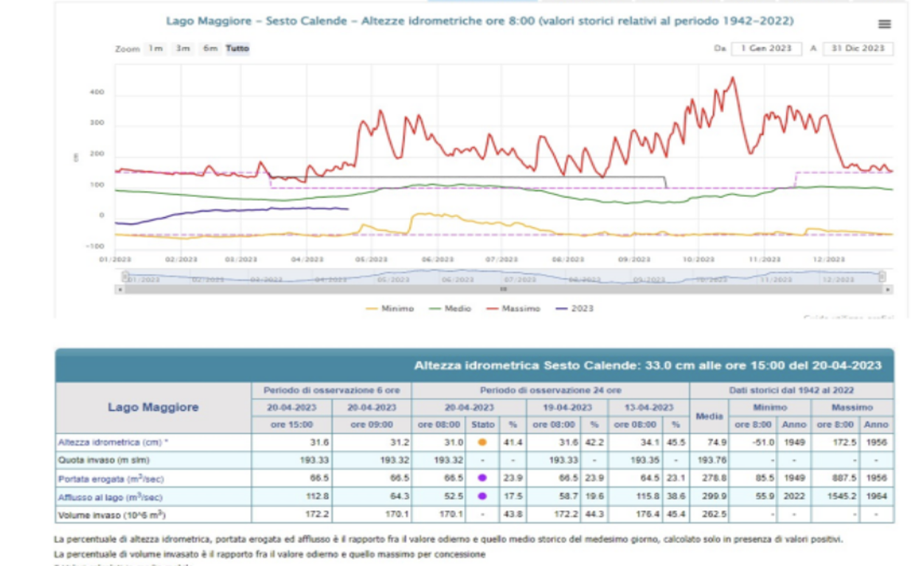Click the right navigator range handle

click(882, 277)
